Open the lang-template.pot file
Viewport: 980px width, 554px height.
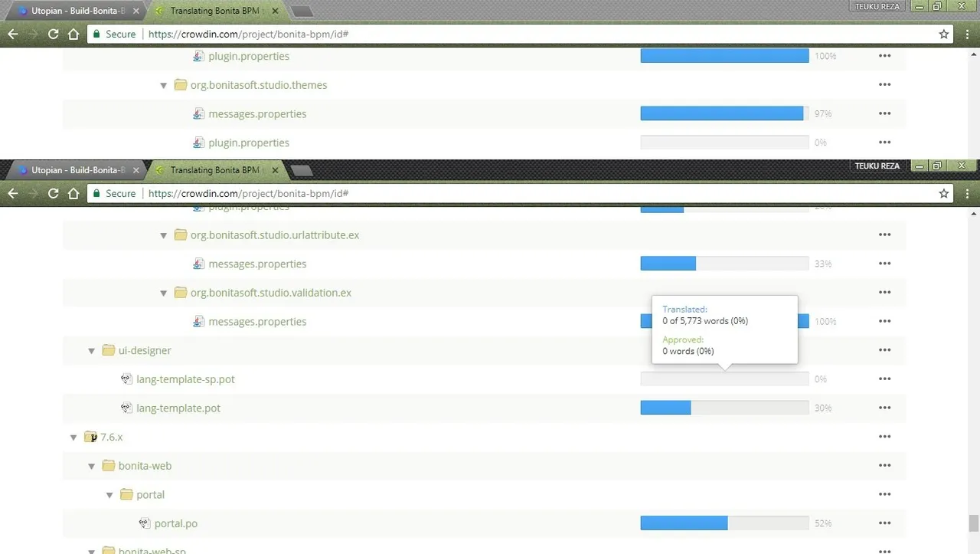pyautogui.click(x=178, y=408)
